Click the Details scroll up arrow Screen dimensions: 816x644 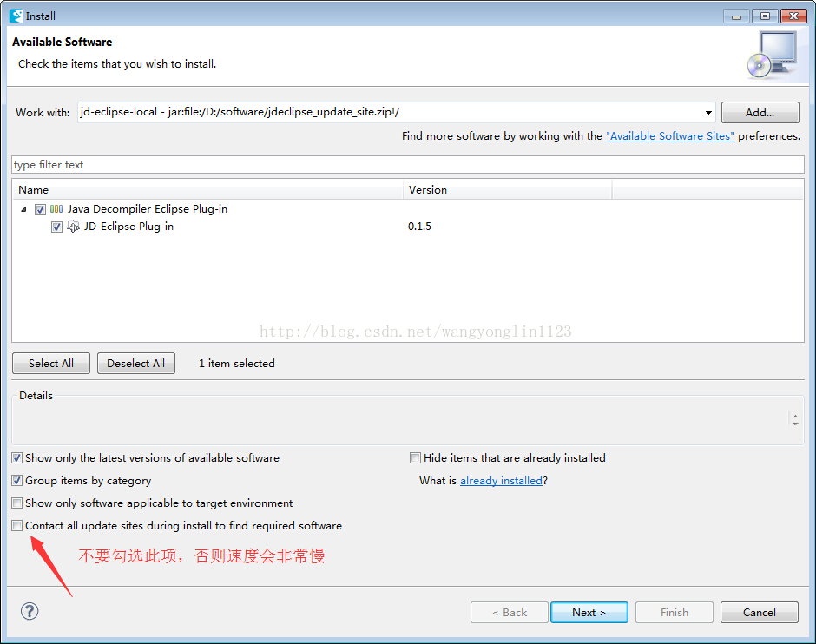tap(795, 416)
